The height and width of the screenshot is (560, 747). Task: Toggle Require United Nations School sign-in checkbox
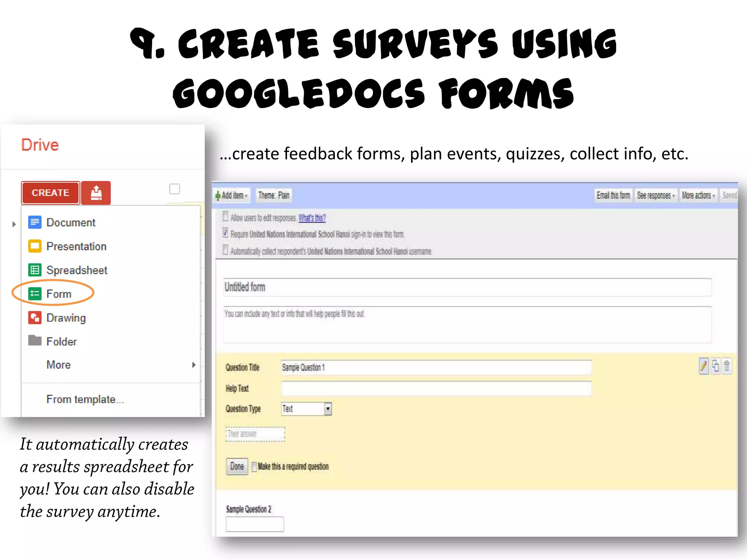[225, 233]
